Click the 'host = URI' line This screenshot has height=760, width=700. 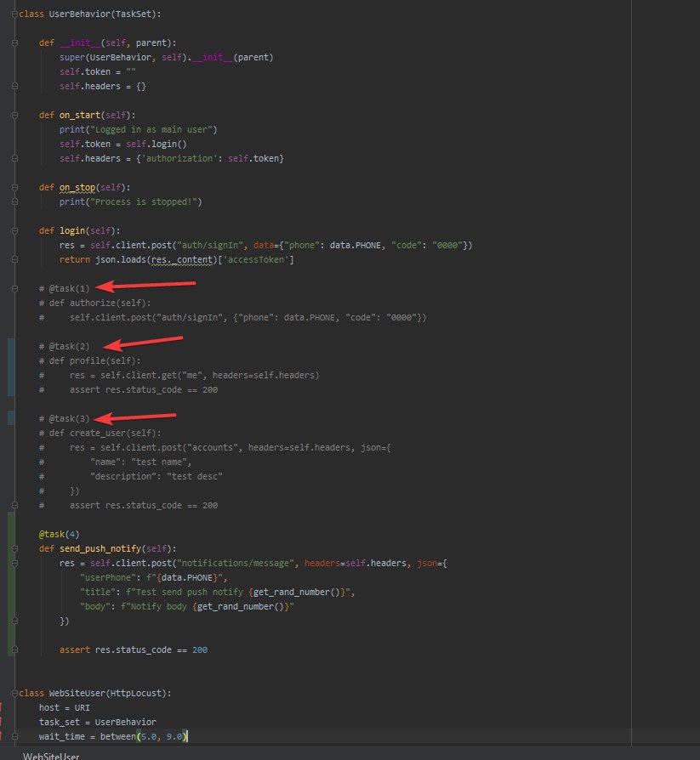65,707
